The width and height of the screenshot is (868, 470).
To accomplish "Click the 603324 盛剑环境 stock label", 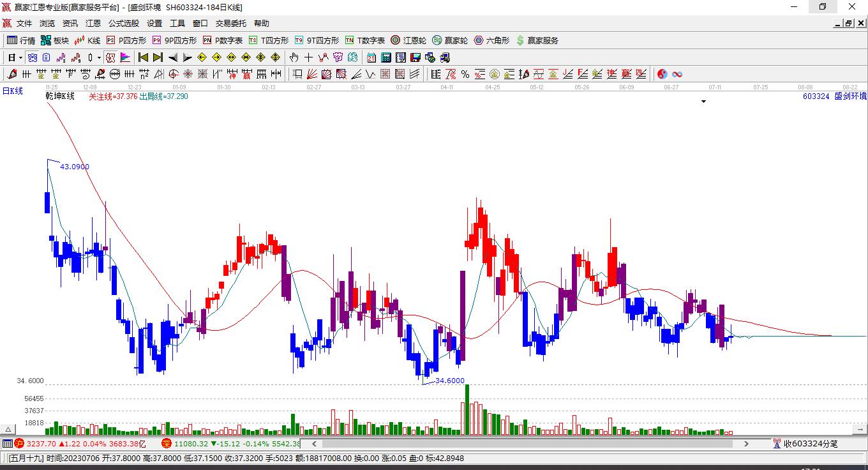I will tap(835, 96).
